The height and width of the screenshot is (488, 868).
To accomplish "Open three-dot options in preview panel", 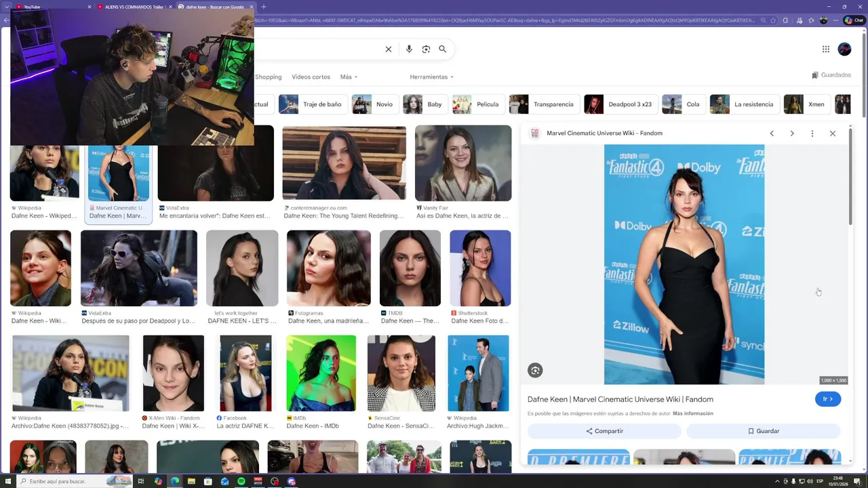I will coord(812,134).
